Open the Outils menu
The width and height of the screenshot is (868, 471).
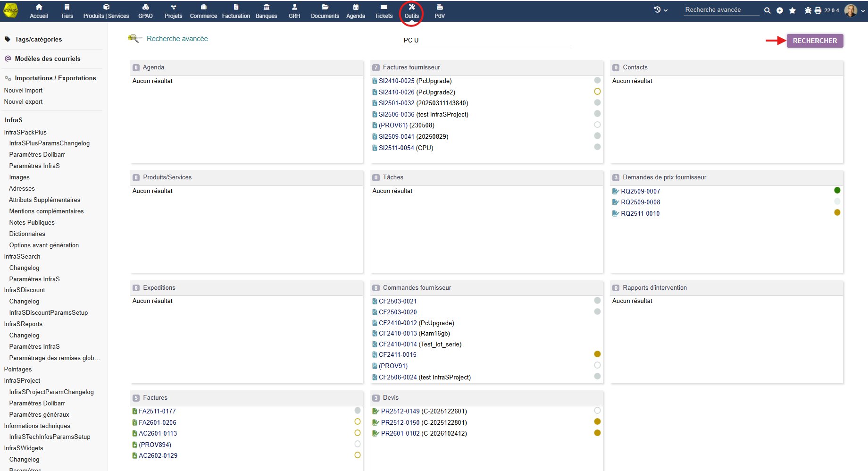411,11
